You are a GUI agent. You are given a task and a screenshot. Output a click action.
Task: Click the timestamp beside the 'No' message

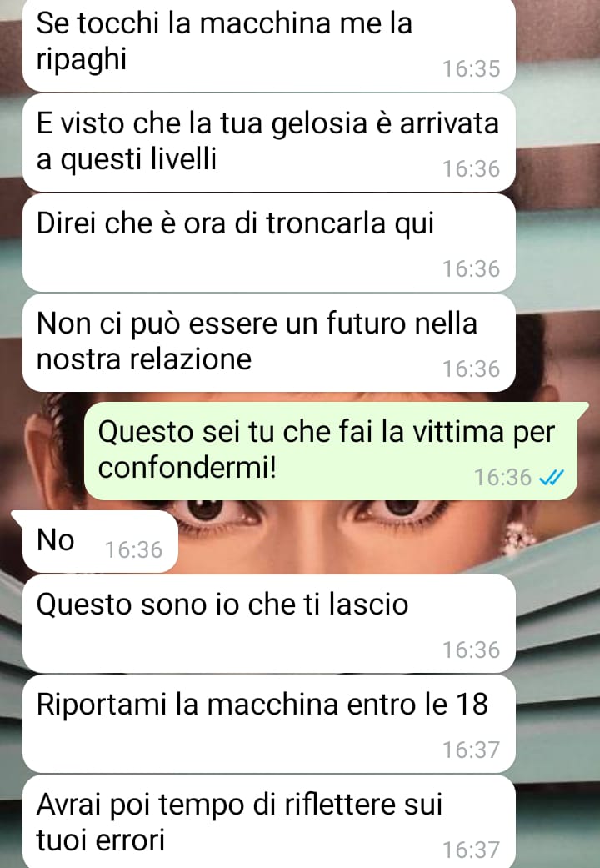[134, 549]
